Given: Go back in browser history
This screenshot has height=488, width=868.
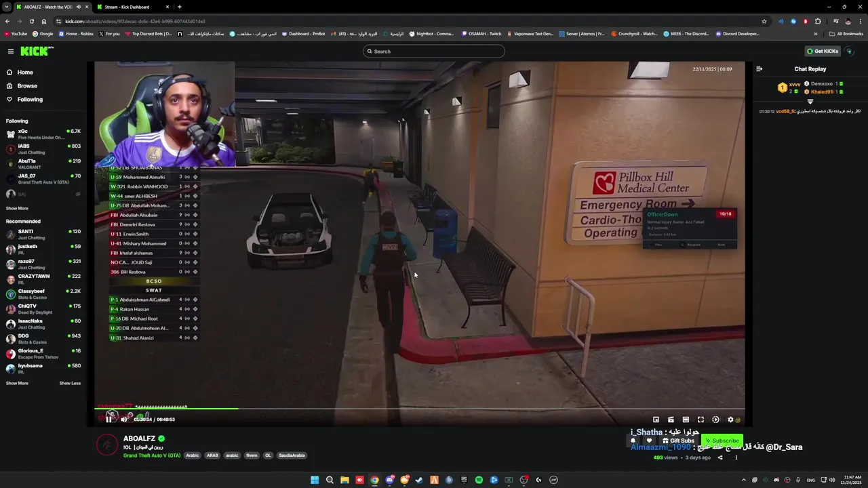Looking at the screenshot, I should click(7, 21).
